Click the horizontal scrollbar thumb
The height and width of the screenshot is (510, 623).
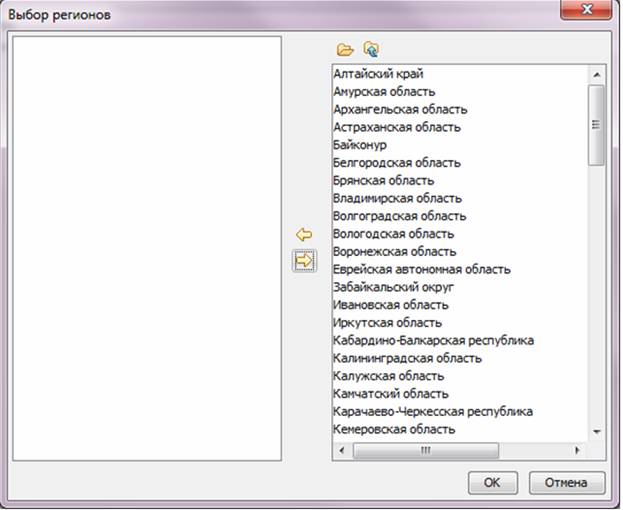[425, 451]
